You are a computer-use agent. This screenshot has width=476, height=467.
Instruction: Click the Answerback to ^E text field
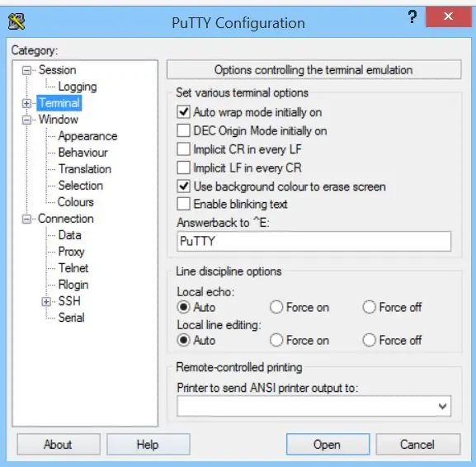[x=313, y=242]
